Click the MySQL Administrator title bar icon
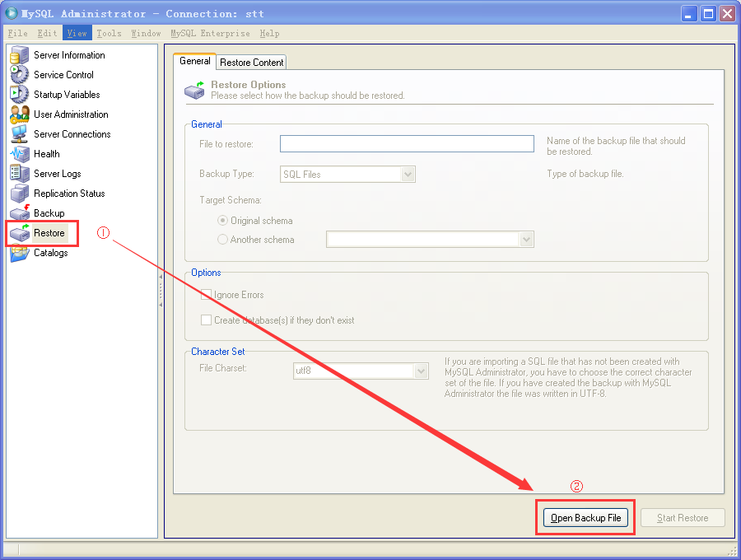Image resolution: width=741 pixels, height=560 pixels. (12, 13)
